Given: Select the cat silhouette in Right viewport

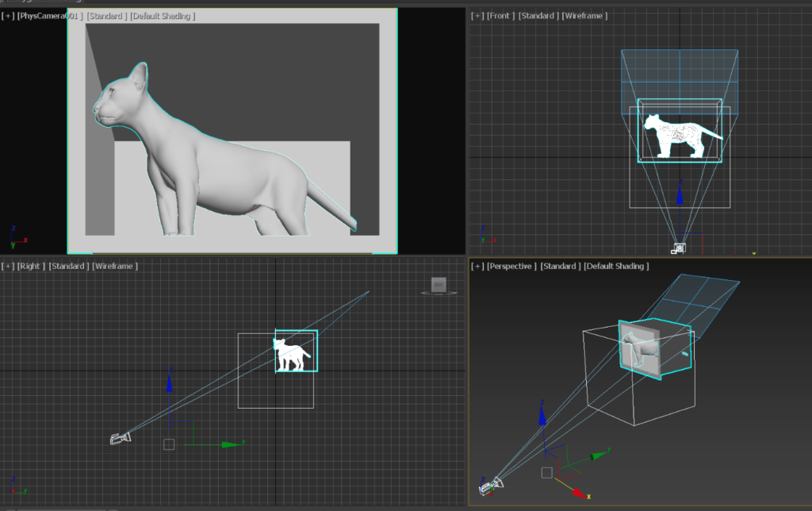Looking at the screenshot, I should tap(291, 354).
